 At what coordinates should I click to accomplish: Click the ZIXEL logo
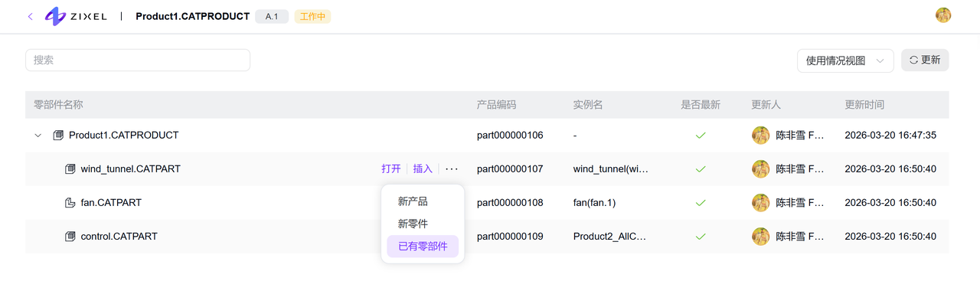[76, 16]
